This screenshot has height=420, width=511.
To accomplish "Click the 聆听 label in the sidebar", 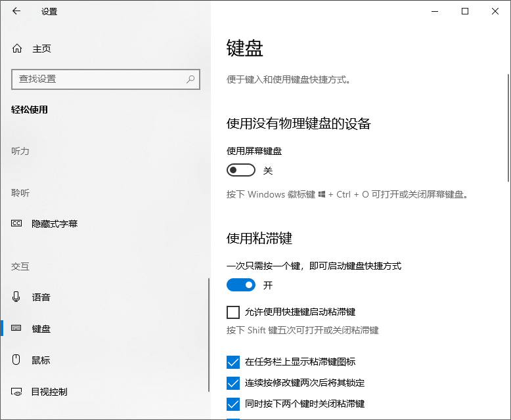I will tap(20, 193).
